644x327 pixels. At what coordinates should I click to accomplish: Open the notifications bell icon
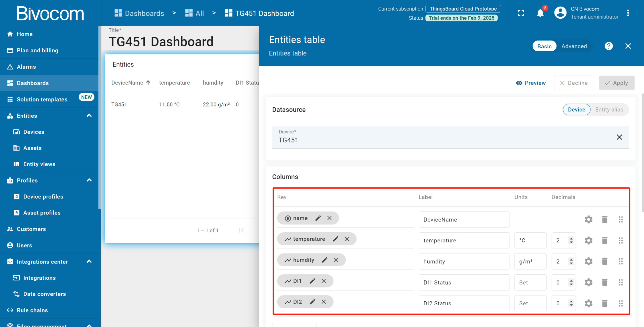540,13
